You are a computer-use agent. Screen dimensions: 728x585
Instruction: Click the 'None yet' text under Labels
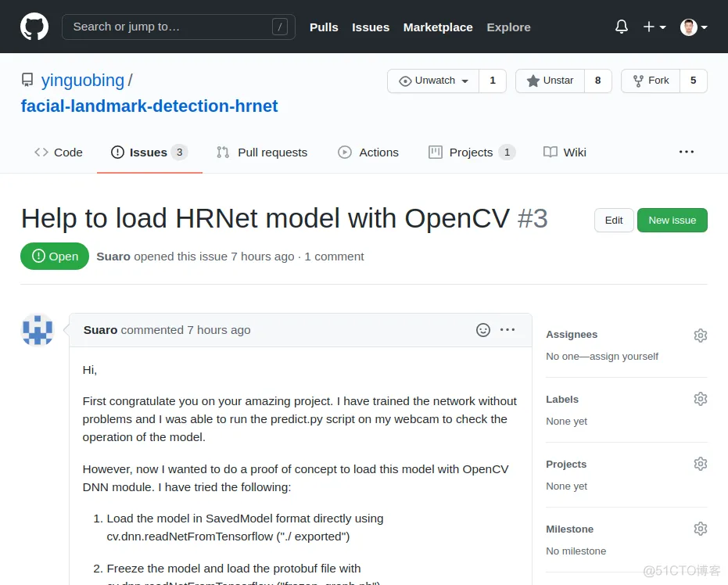tap(566, 422)
